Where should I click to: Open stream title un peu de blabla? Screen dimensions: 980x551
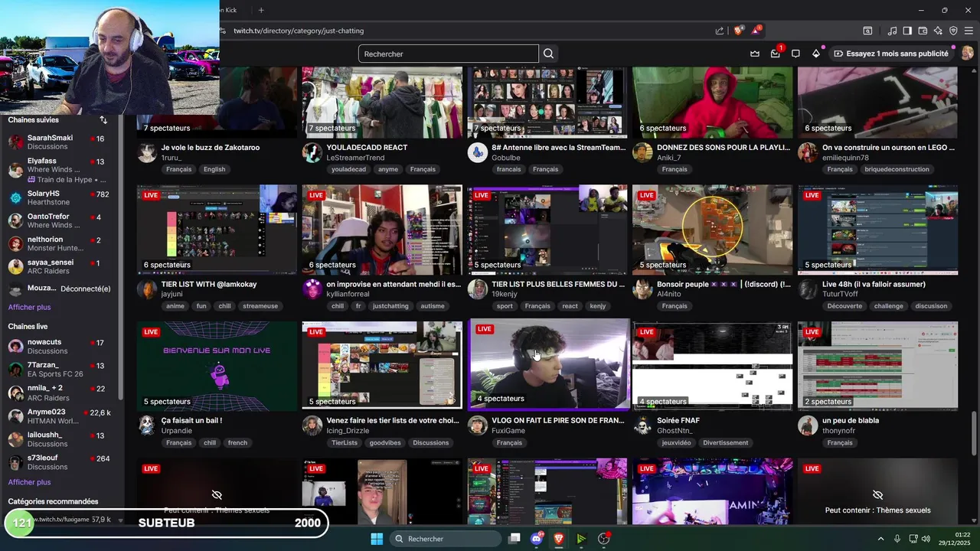point(851,420)
